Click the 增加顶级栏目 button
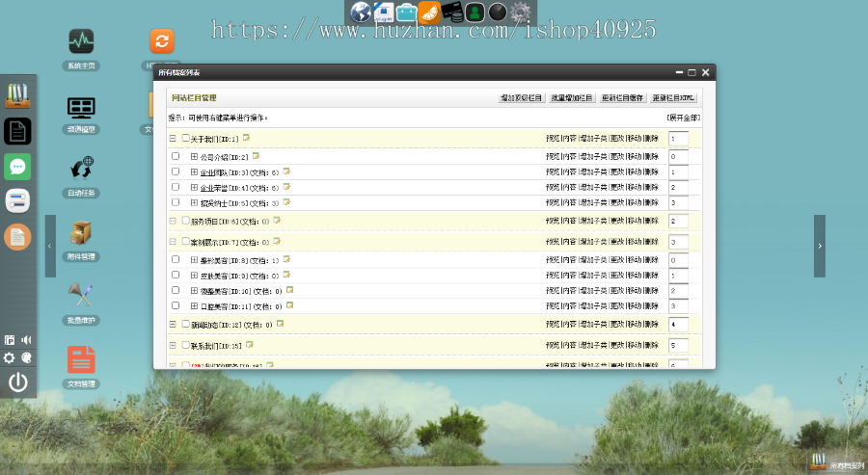This screenshot has width=868, height=475. pyautogui.click(x=521, y=98)
